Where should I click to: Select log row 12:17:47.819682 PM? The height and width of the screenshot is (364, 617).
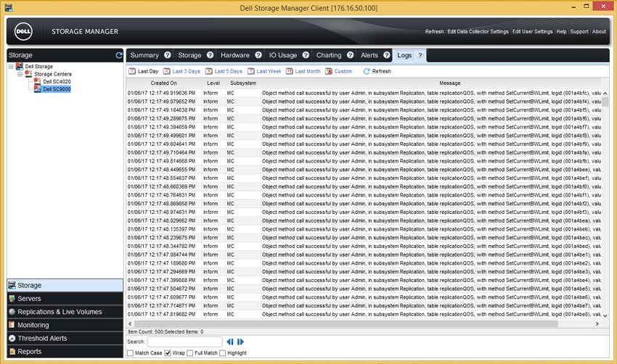[x=364, y=315]
